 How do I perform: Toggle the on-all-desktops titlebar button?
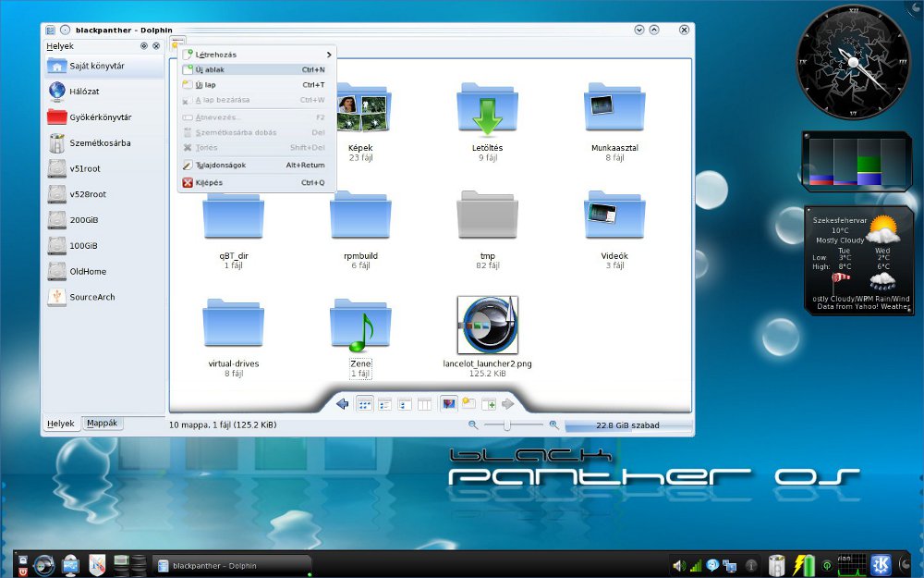click(x=66, y=31)
